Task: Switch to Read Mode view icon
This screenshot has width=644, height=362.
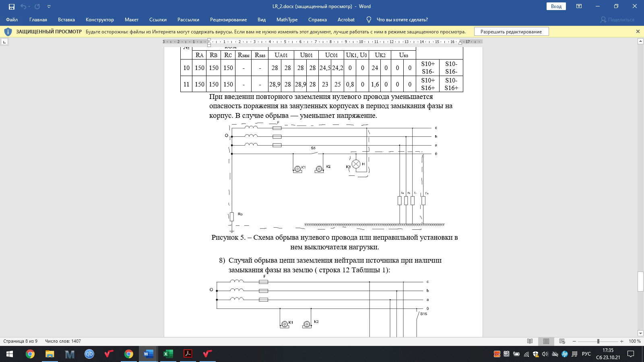Action: click(x=530, y=341)
